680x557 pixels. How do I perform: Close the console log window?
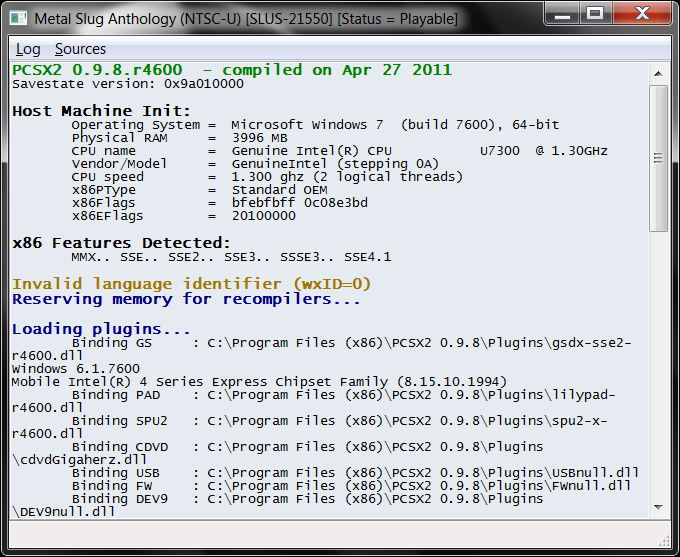click(642, 14)
